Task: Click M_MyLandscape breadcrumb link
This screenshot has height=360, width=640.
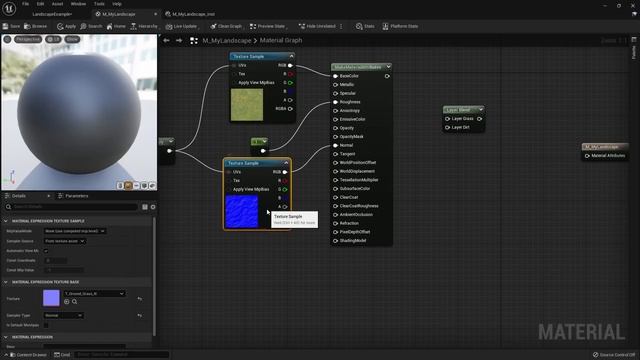Action: pos(227,40)
